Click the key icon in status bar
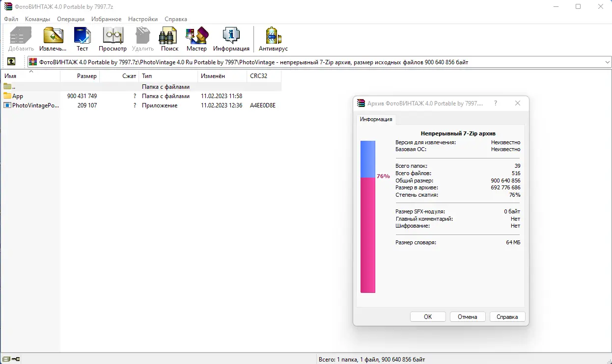This screenshot has height=364, width=612. click(16, 359)
